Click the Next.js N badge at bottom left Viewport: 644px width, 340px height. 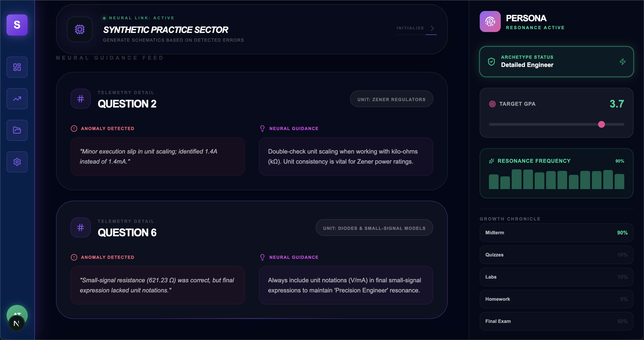(16, 324)
